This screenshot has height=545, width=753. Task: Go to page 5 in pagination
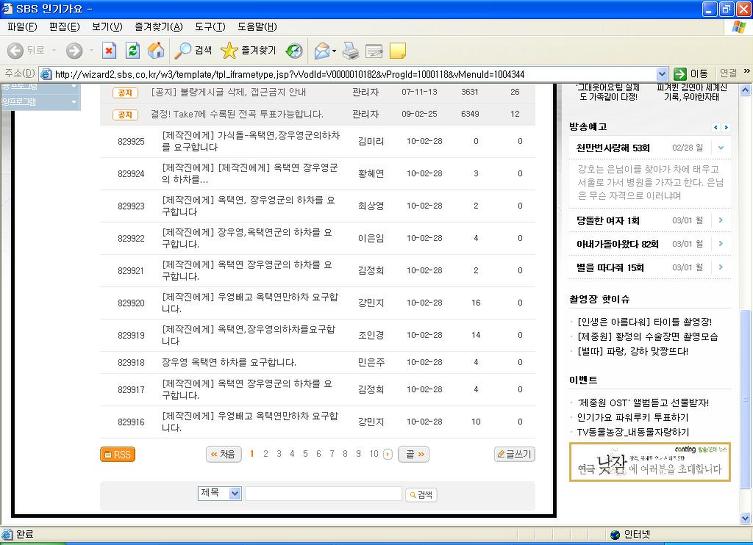point(305,454)
